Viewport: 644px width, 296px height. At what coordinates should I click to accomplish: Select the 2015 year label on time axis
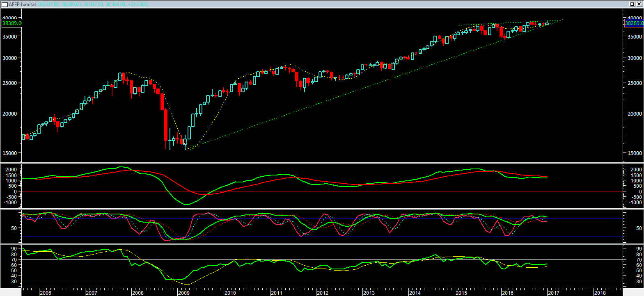pyautogui.click(x=461, y=293)
